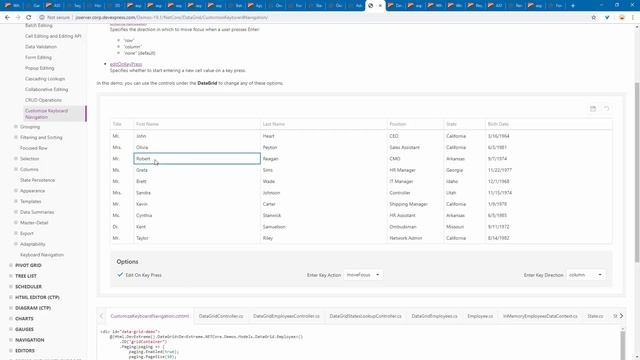
Task: Expand the Selection tree node
Action: click(16, 158)
